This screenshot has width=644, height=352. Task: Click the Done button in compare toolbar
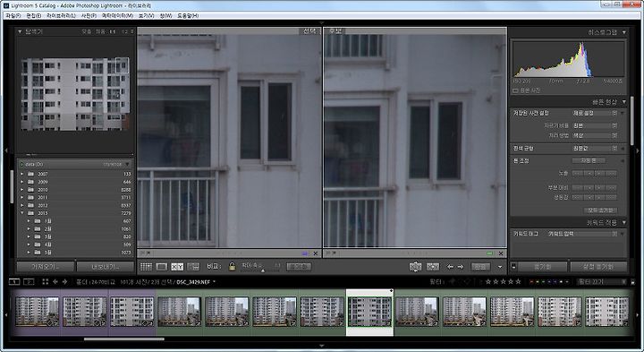[480, 267]
